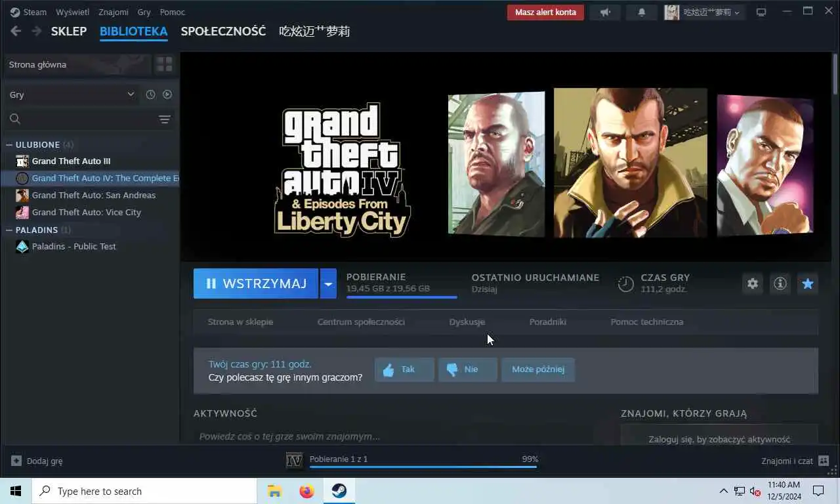Click thumbs up Tak button
This screenshot has height=504, width=840.
pyautogui.click(x=404, y=369)
